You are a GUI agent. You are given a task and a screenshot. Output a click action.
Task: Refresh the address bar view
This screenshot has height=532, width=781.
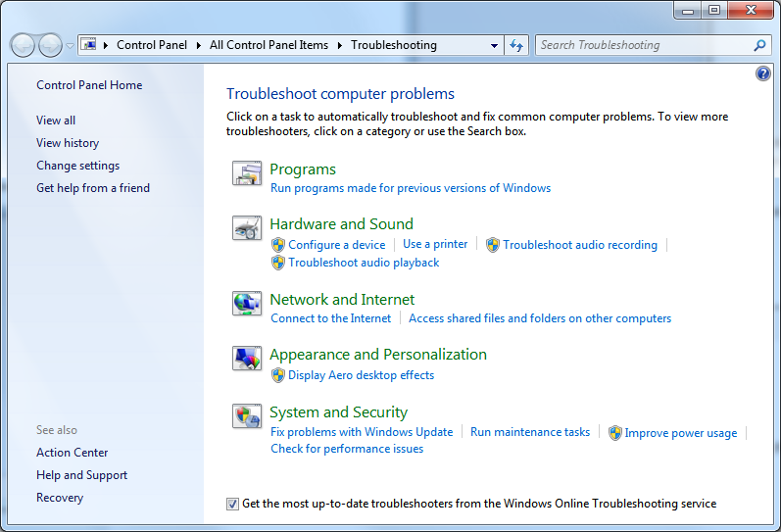click(x=516, y=45)
